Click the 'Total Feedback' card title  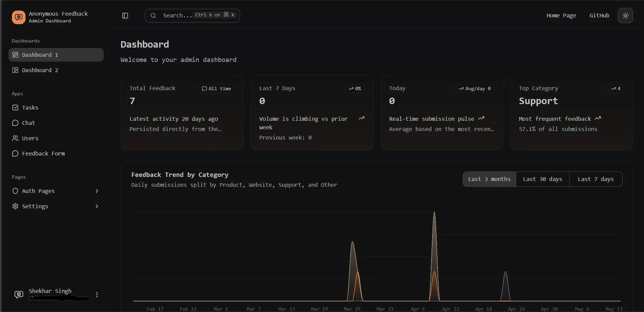(x=152, y=88)
